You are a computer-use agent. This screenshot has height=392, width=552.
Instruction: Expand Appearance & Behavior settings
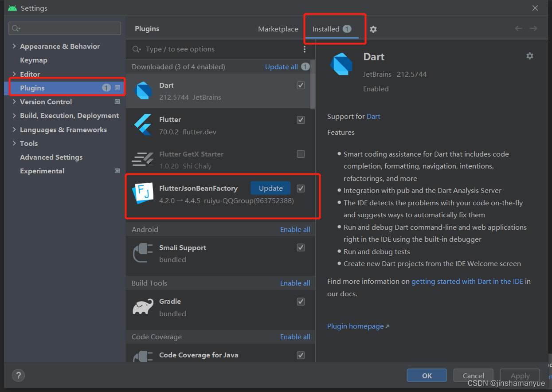coord(14,46)
